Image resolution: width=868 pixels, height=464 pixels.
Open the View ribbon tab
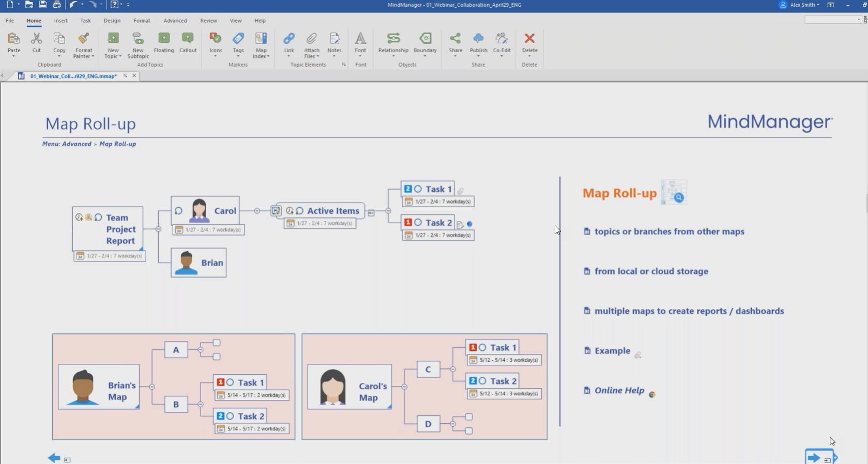point(236,21)
